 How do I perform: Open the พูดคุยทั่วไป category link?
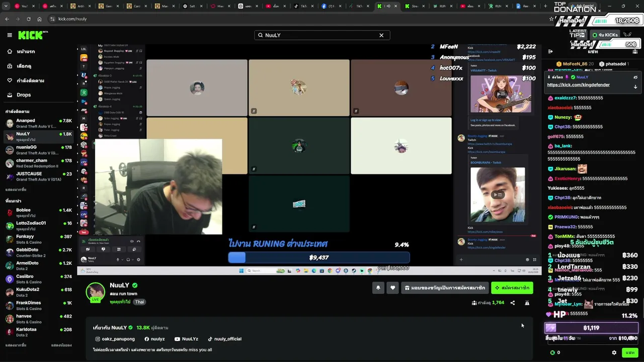tap(120, 302)
